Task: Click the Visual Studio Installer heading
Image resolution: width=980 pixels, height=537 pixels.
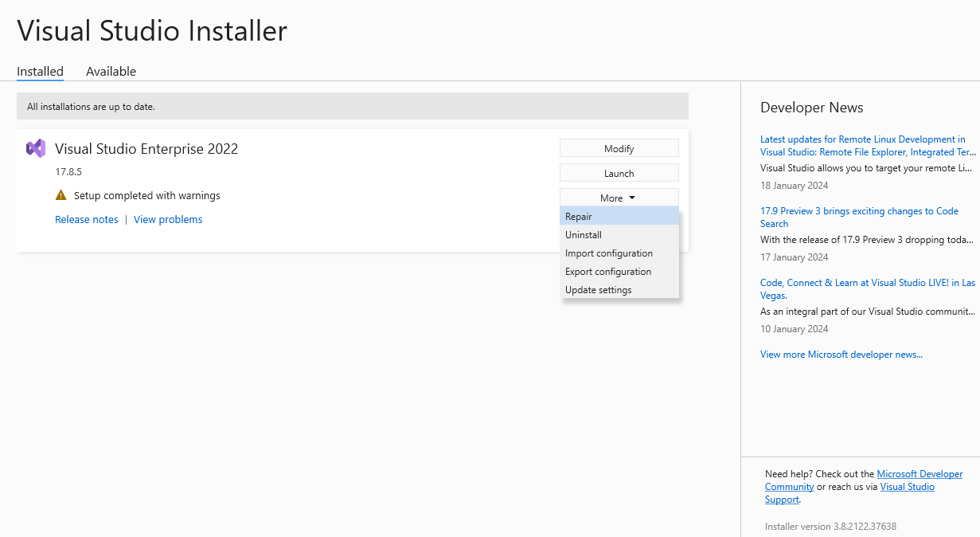Action: click(x=152, y=31)
